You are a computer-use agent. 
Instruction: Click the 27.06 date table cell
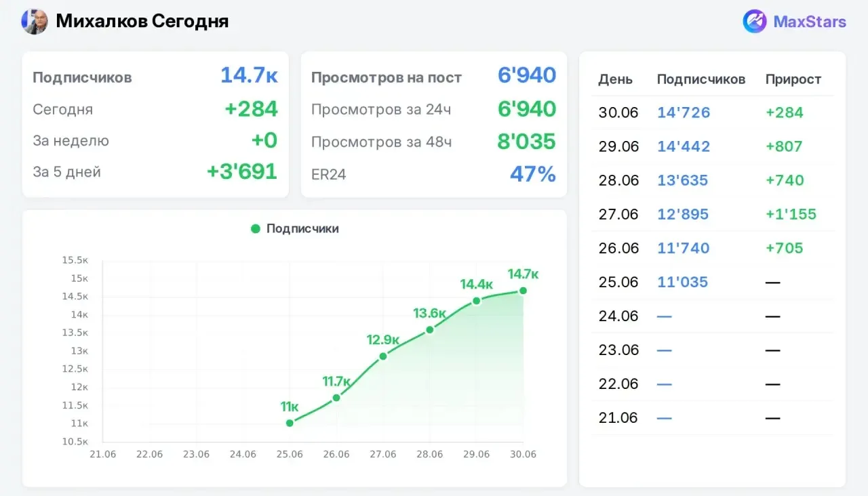pyautogui.click(x=618, y=214)
